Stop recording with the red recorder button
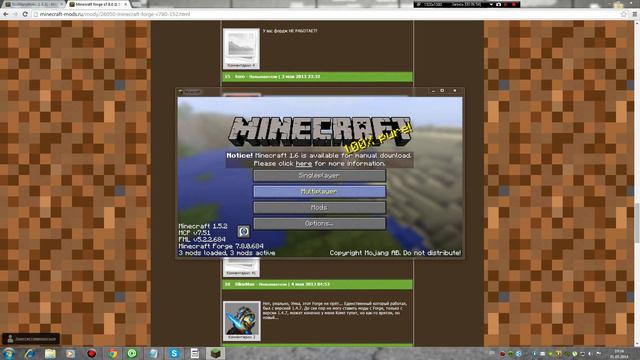Image resolution: width=640 pixels, height=360 pixels. point(514,4)
